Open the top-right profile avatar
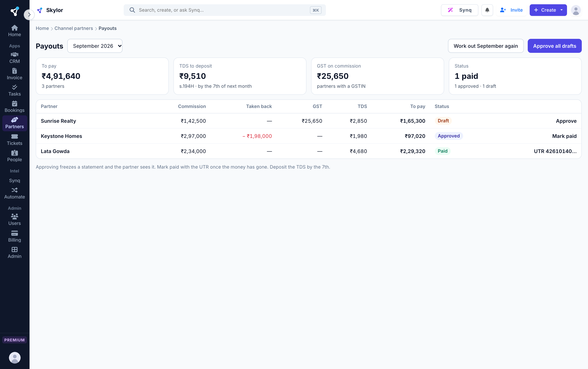This screenshot has height=369, width=588. point(576,10)
